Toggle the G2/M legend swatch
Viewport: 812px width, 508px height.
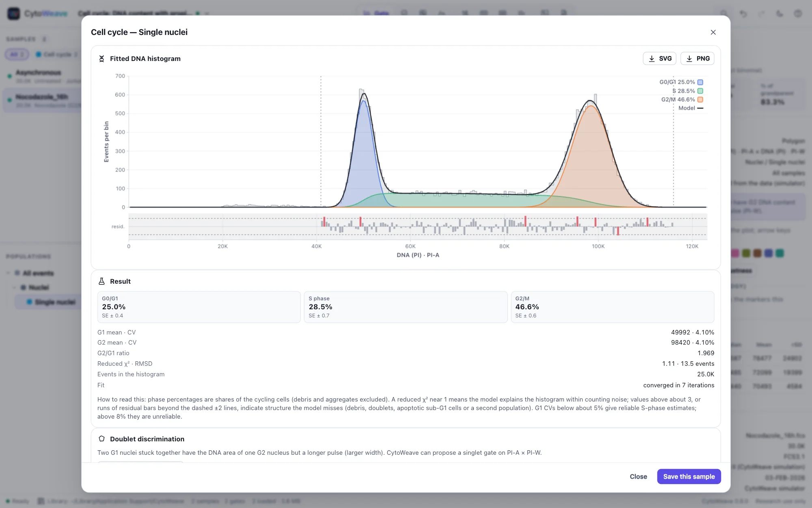pos(700,100)
